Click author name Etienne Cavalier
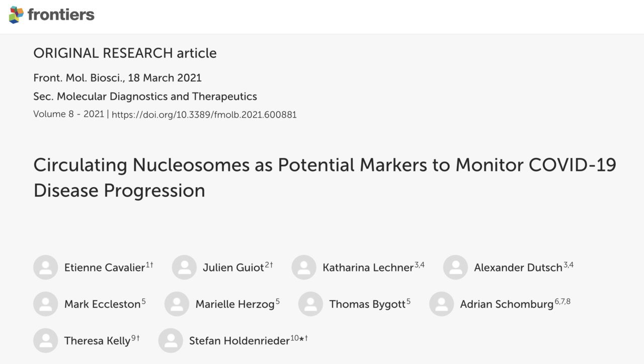644x364 pixels. (x=105, y=268)
